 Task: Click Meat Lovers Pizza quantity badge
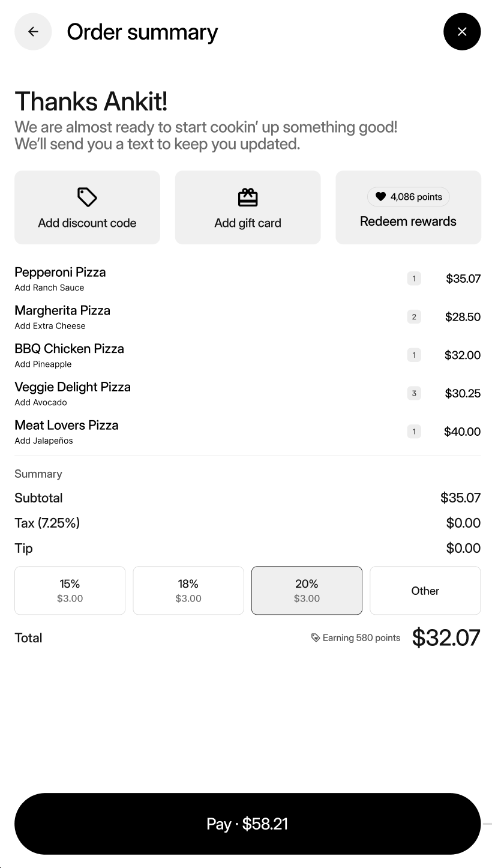pos(414,432)
